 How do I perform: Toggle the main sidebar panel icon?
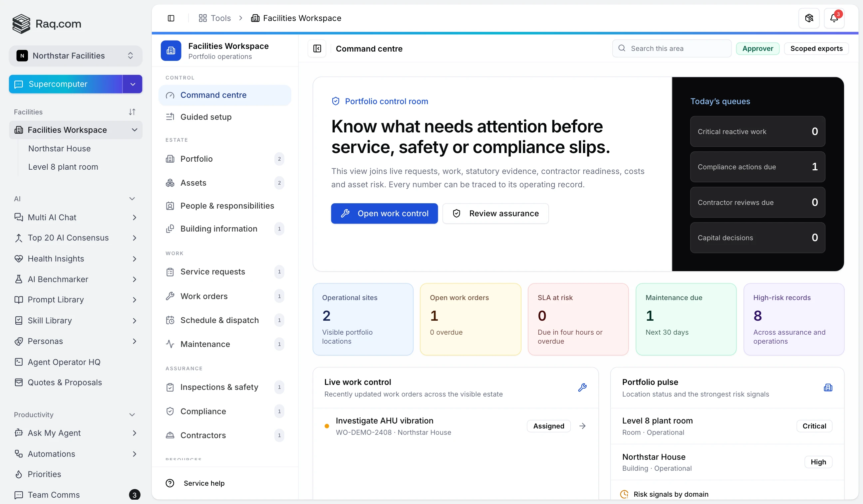click(x=171, y=18)
